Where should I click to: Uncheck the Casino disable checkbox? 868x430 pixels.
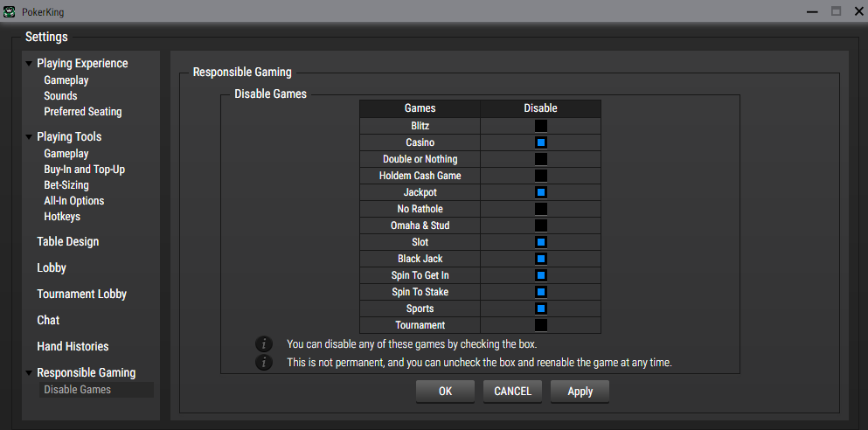pyautogui.click(x=540, y=142)
